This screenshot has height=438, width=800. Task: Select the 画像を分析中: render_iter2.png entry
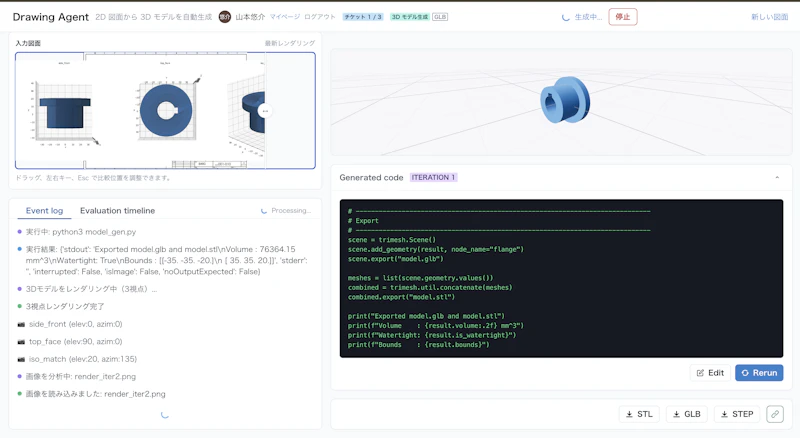[81, 376]
